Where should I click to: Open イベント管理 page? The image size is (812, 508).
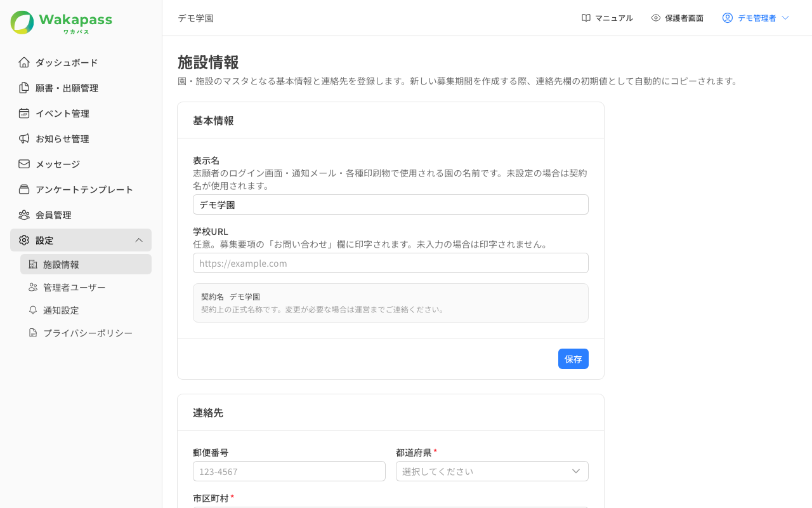tap(81, 113)
